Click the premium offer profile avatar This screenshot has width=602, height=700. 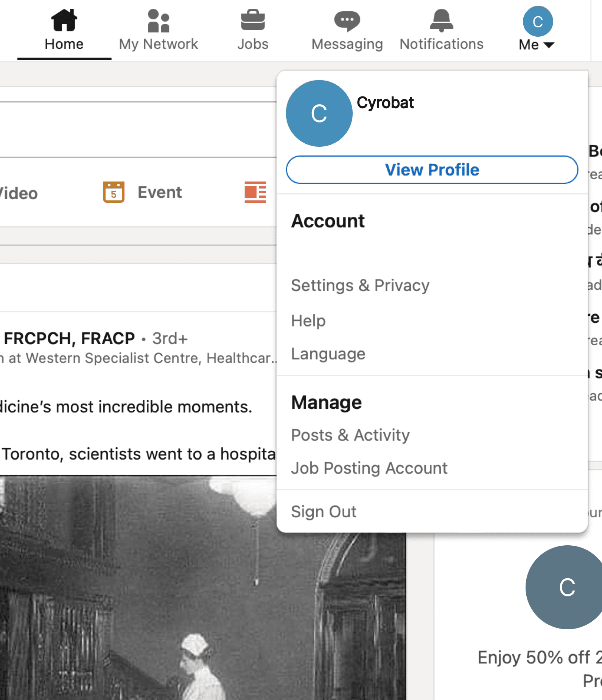click(x=564, y=587)
